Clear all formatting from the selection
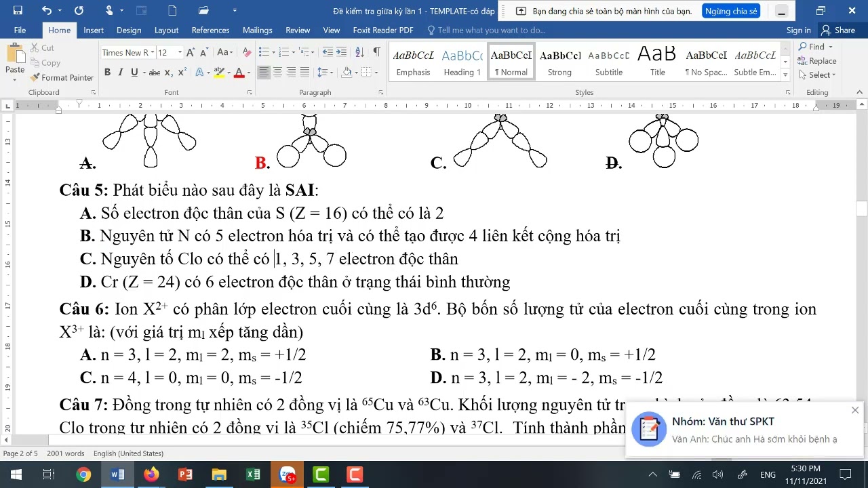The image size is (868, 488). pyautogui.click(x=246, y=52)
